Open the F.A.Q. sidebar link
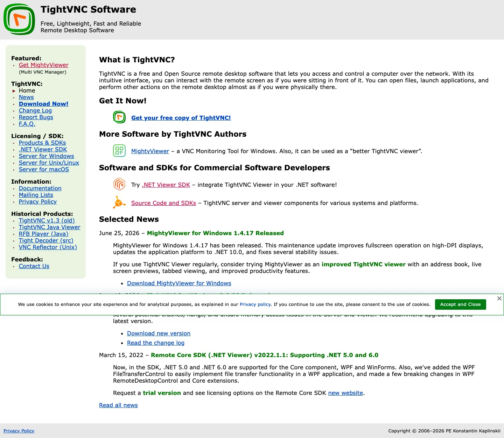The width and height of the screenshot is (504, 438). coord(27,124)
